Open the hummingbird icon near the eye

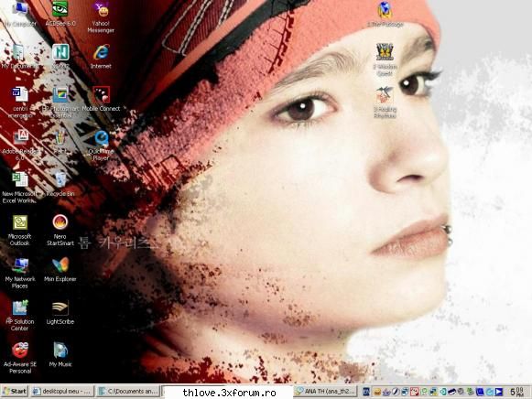pyautogui.click(x=385, y=94)
